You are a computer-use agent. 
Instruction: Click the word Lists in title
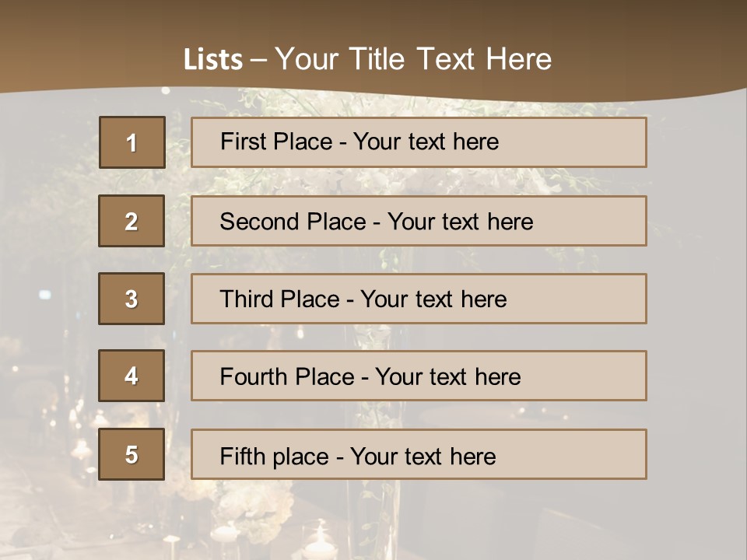pyautogui.click(x=212, y=60)
